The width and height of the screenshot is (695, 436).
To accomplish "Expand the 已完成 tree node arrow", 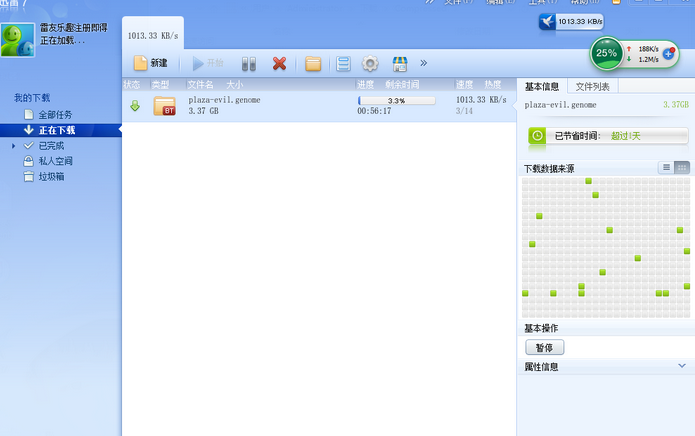I will click(14, 145).
